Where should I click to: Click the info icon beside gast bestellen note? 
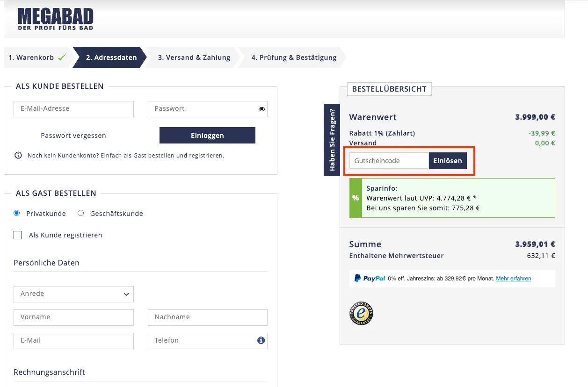[18, 155]
